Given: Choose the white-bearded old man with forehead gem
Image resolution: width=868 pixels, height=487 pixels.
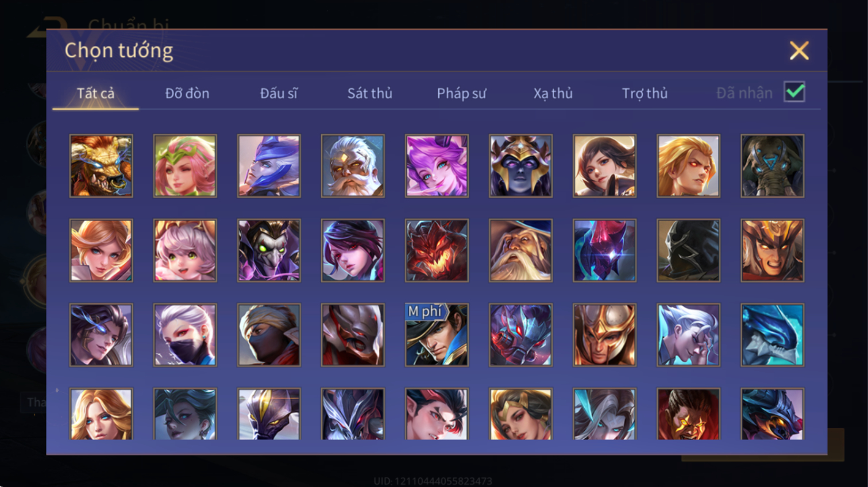Looking at the screenshot, I should click(353, 166).
